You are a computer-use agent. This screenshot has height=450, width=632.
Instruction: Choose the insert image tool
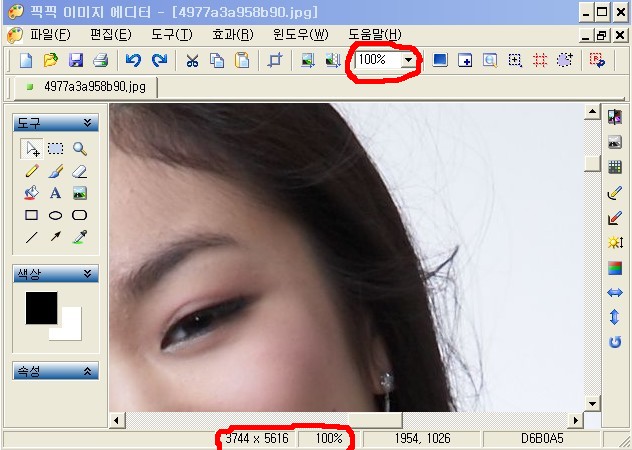click(x=80, y=193)
